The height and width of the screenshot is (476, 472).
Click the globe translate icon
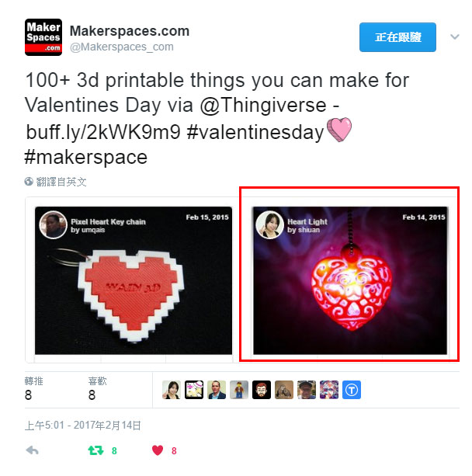pyautogui.click(x=29, y=182)
